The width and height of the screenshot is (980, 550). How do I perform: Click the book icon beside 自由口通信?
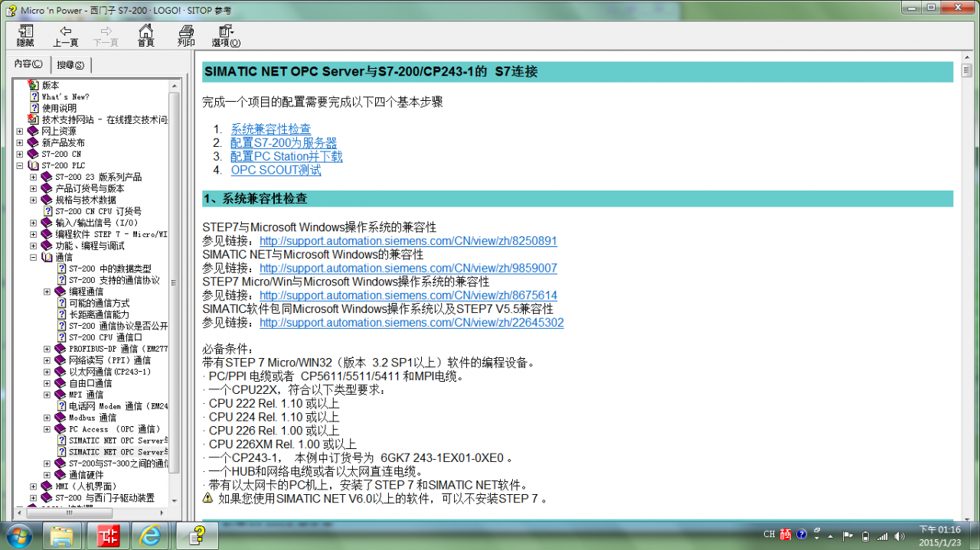pyautogui.click(x=60, y=383)
